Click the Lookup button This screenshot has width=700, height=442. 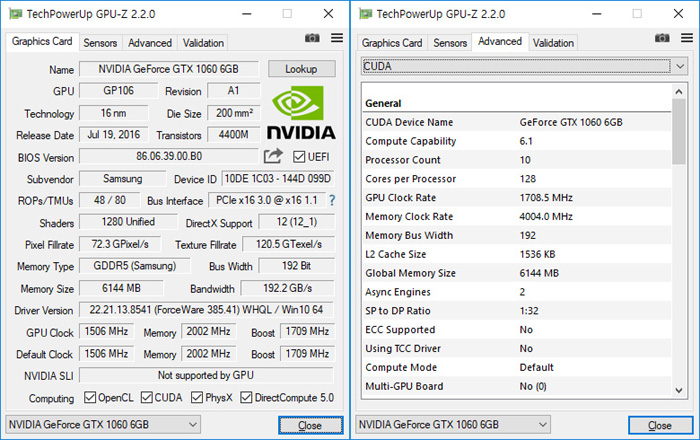[x=302, y=69]
